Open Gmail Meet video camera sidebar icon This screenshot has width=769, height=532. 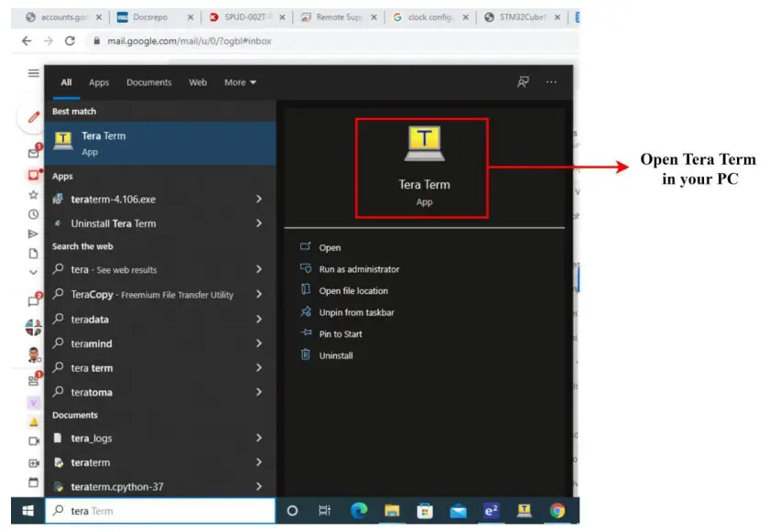(33, 440)
